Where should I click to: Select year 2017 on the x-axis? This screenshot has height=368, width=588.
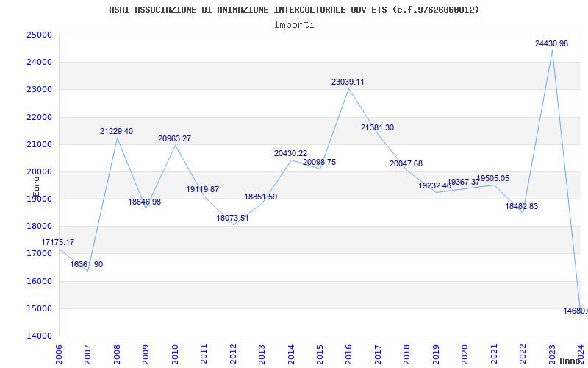[x=378, y=354]
